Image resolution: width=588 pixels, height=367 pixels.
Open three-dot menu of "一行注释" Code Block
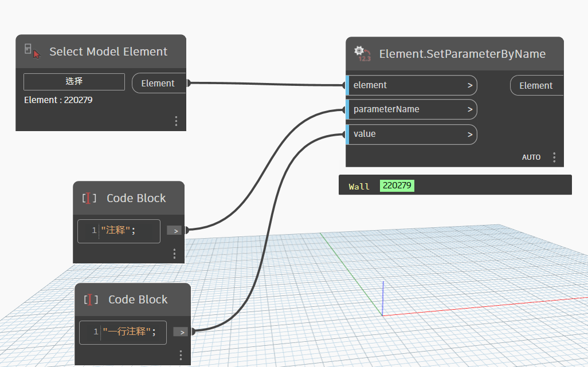[181, 355]
